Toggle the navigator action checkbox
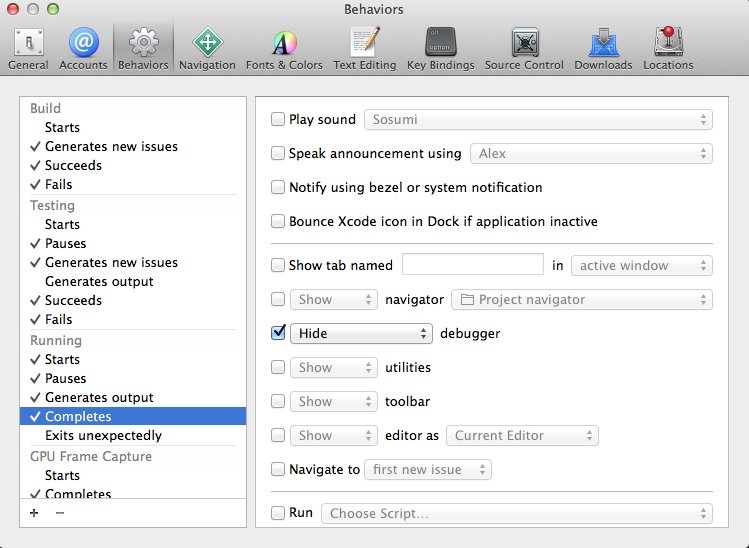Screen dimensions: 749x548 [278, 299]
